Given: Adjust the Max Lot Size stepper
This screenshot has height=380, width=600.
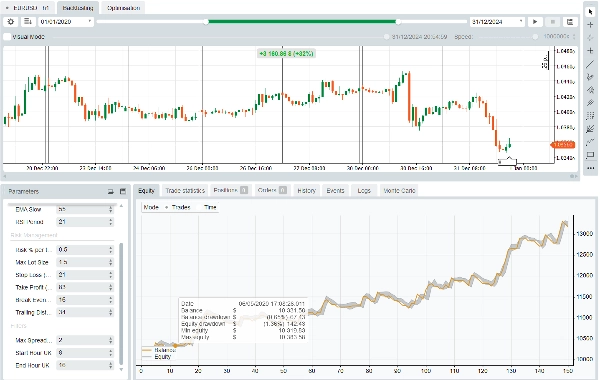Looking at the screenshot, I should point(111,263).
